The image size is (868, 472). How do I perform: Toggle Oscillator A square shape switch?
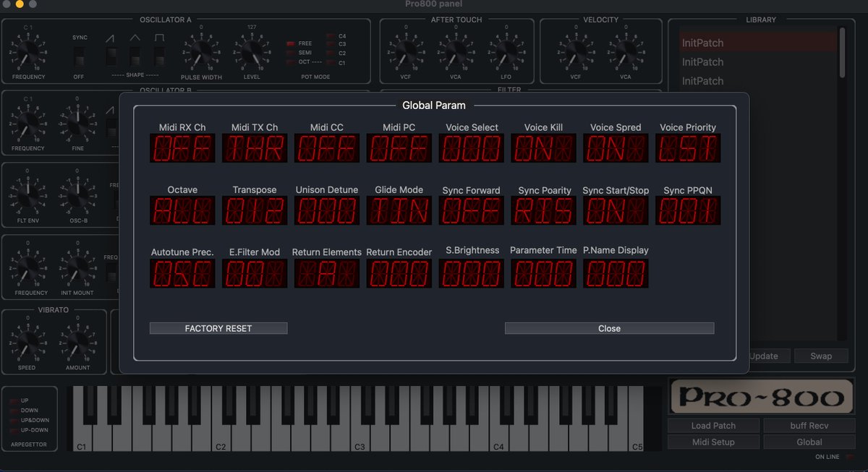(x=159, y=56)
